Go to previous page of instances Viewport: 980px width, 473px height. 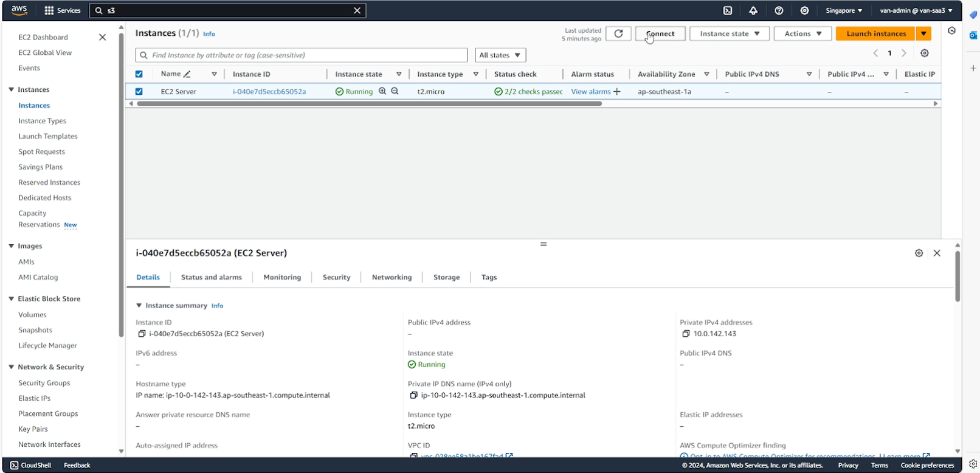coord(875,54)
